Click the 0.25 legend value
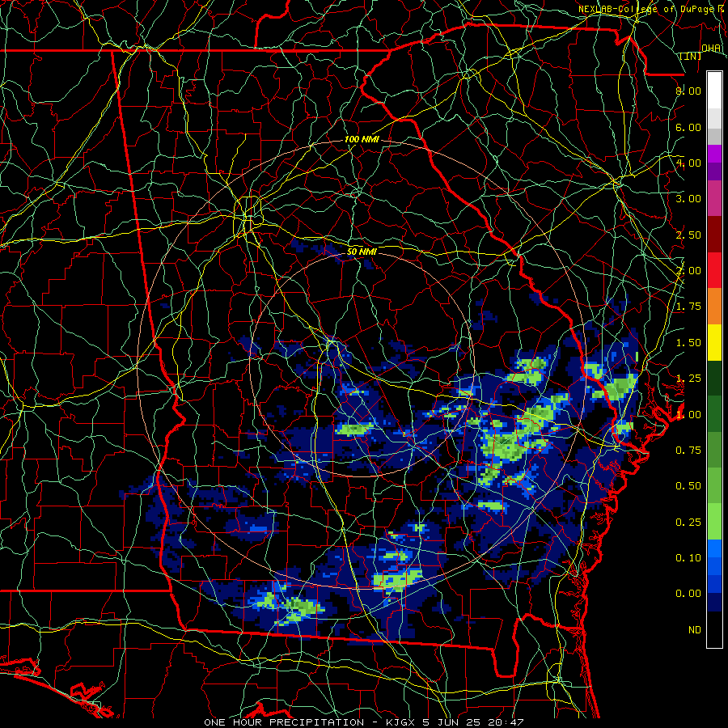This screenshot has width=728, height=728. coord(688,523)
